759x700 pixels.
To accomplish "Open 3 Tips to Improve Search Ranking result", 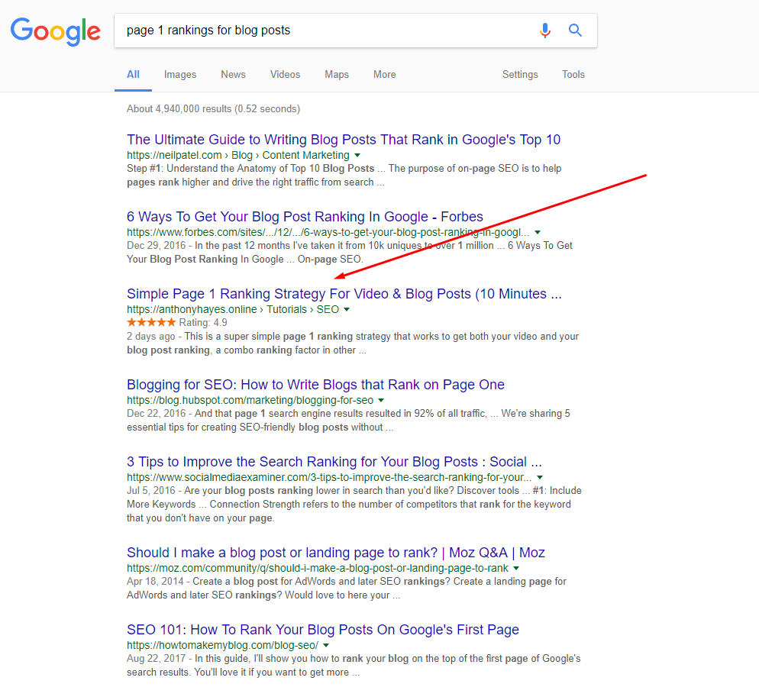I will coord(334,462).
